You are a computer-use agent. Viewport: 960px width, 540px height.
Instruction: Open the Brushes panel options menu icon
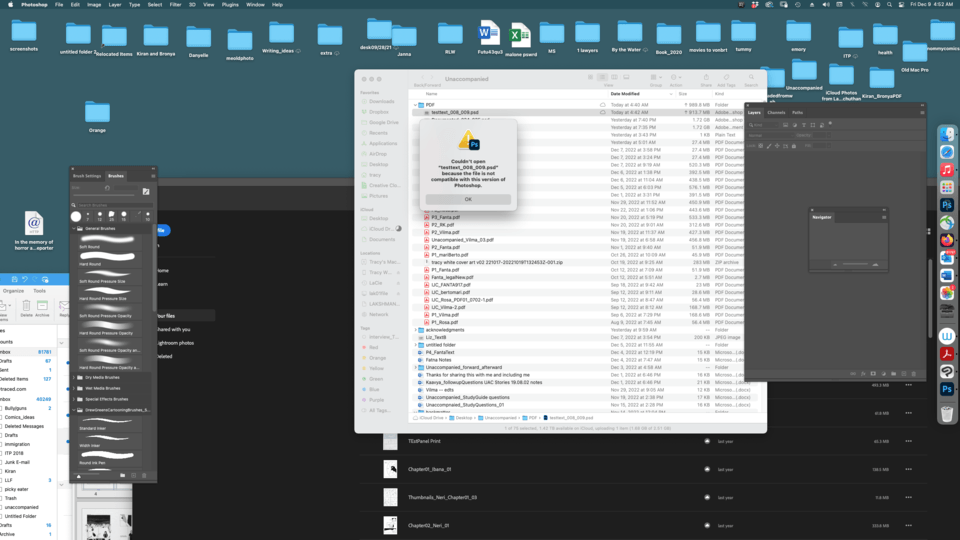pyautogui.click(x=153, y=175)
